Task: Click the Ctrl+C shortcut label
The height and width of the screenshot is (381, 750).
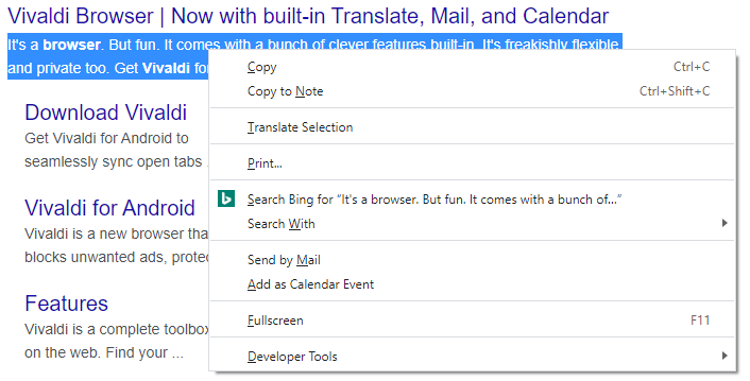Action: 692,67
